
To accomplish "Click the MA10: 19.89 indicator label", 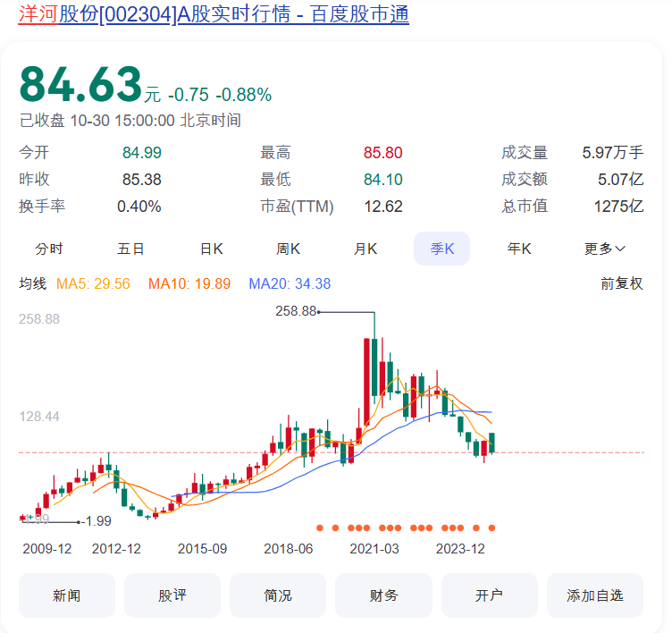I will coord(189,283).
